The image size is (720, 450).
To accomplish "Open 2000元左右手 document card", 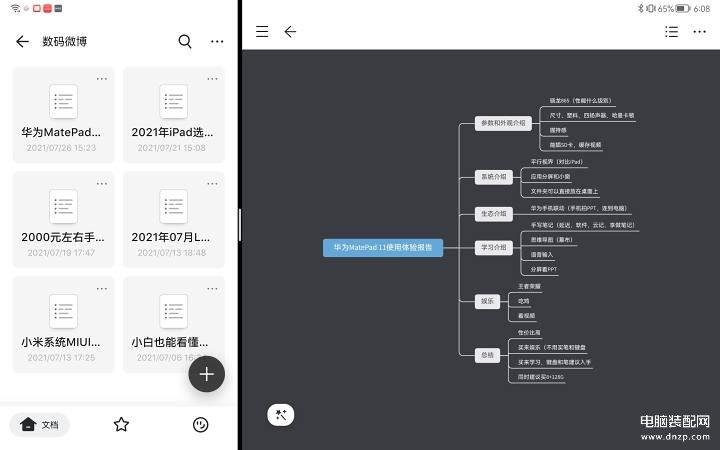I will point(63,219).
